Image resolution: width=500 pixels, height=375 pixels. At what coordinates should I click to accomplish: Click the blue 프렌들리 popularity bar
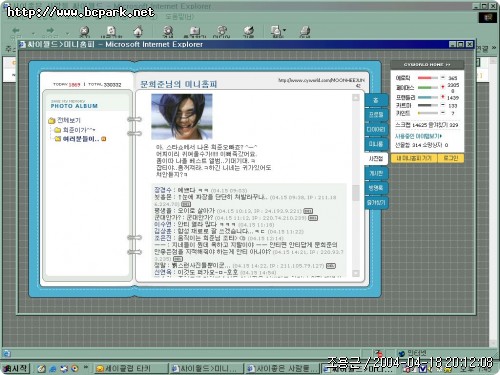tap(428, 97)
